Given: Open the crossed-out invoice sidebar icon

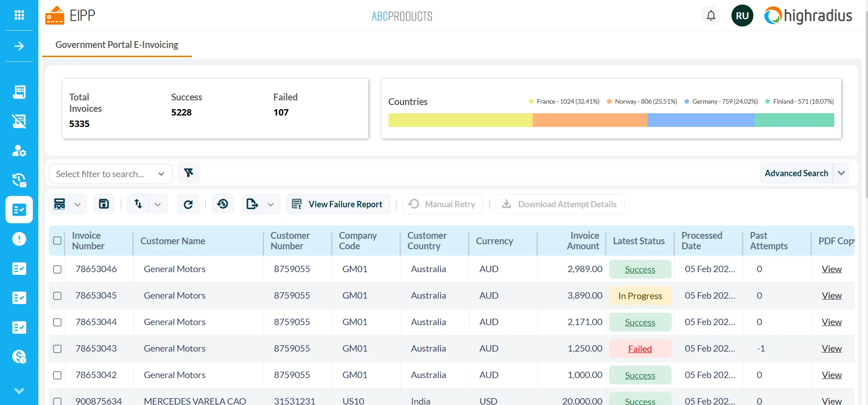Looking at the screenshot, I should tap(19, 121).
